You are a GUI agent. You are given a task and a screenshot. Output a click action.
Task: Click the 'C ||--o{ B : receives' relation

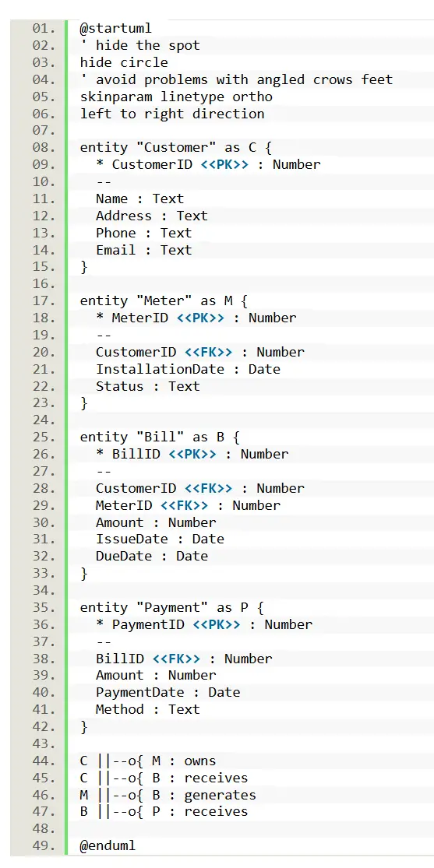coord(164,778)
